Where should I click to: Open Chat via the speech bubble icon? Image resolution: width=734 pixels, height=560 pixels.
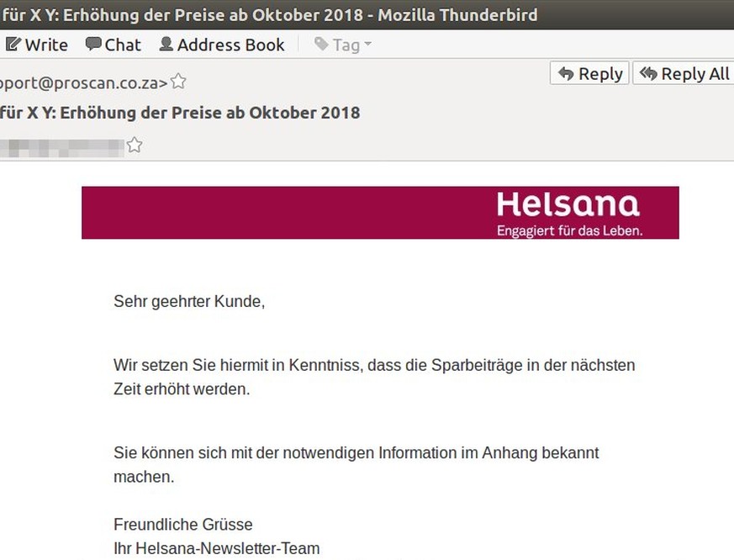click(x=93, y=45)
